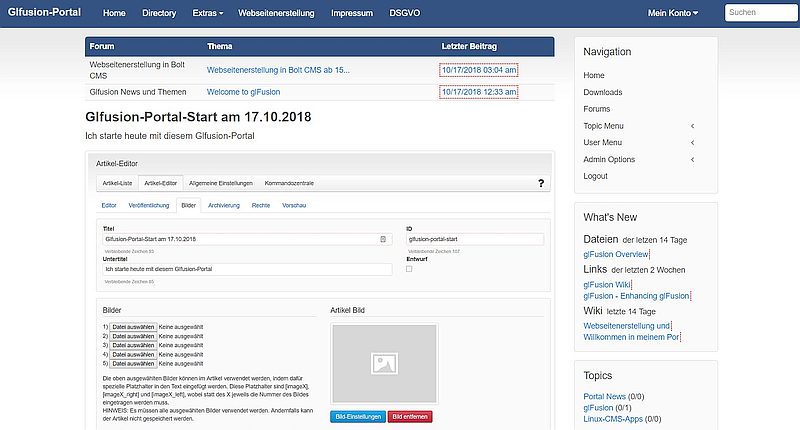
Task: Select the Bilder sub-tab
Action: pos(189,206)
